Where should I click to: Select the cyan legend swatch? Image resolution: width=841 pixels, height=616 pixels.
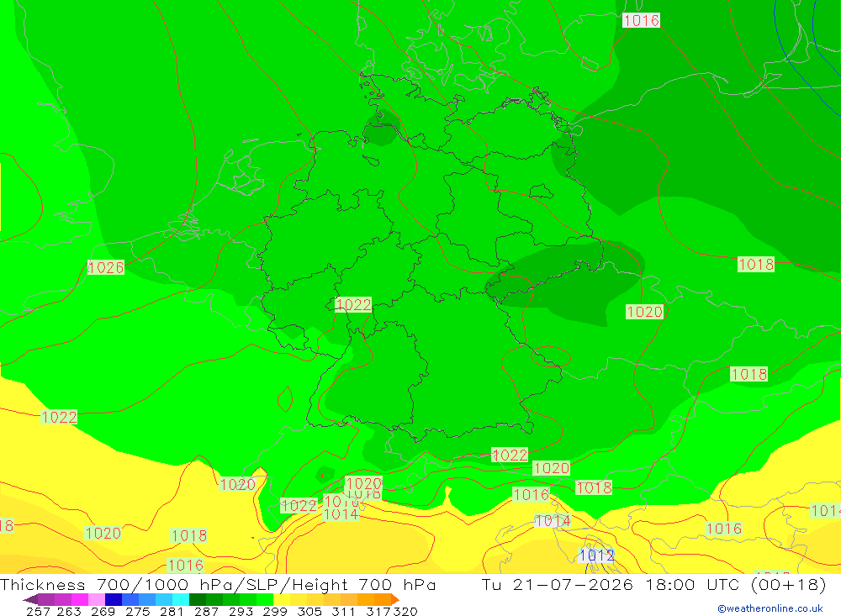pos(181,599)
